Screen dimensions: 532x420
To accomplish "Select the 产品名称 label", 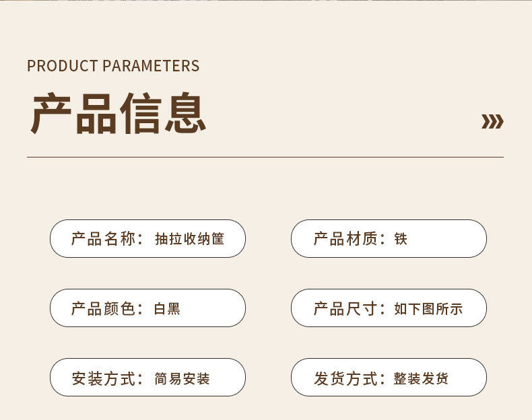I will [104, 239].
